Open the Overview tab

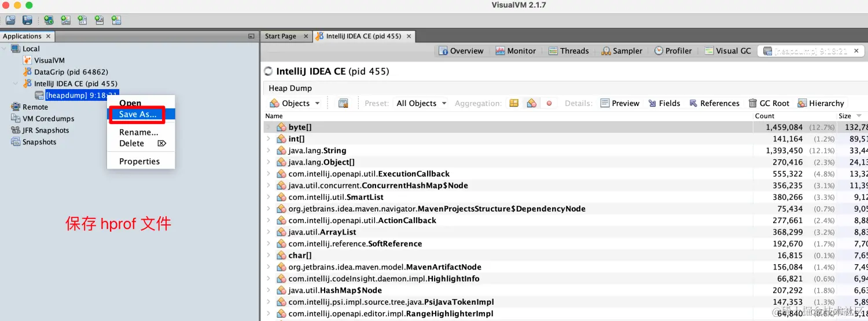click(461, 51)
